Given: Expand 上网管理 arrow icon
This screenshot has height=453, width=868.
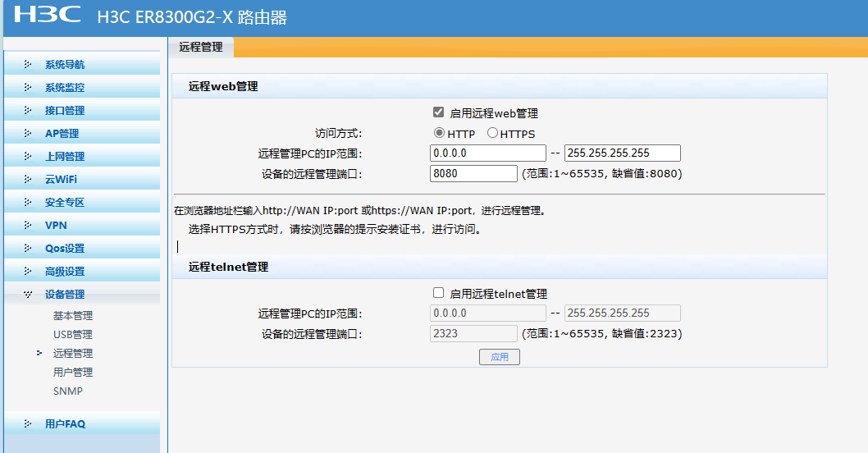Looking at the screenshot, I should 28,157.
